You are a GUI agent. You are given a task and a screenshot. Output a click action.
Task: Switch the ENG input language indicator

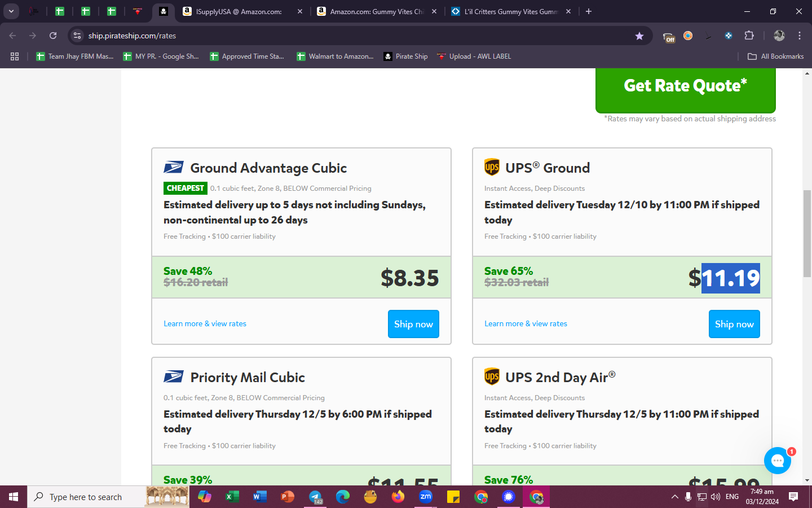tap(732, 497)
